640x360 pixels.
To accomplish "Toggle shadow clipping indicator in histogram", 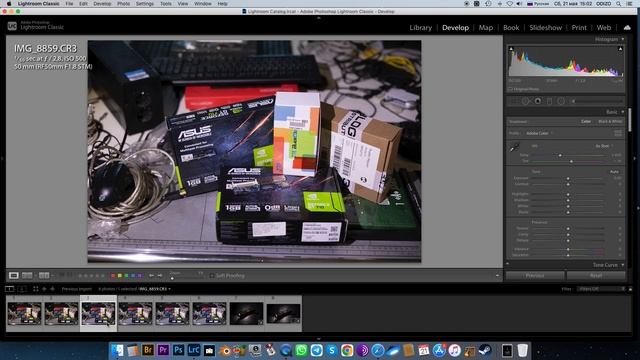I will click(511, 49).
